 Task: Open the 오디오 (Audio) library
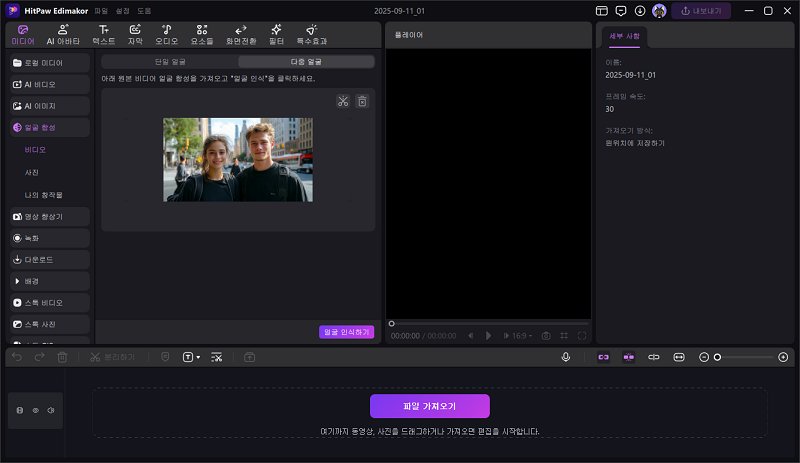click(x=166, y=35)
